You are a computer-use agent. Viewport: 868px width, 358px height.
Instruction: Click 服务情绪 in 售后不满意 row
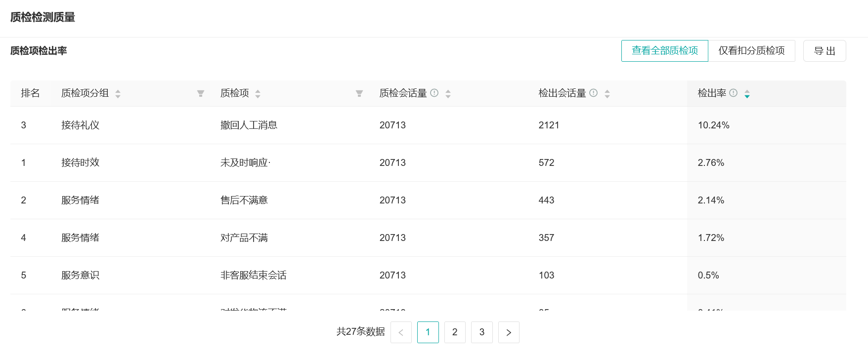80,200
